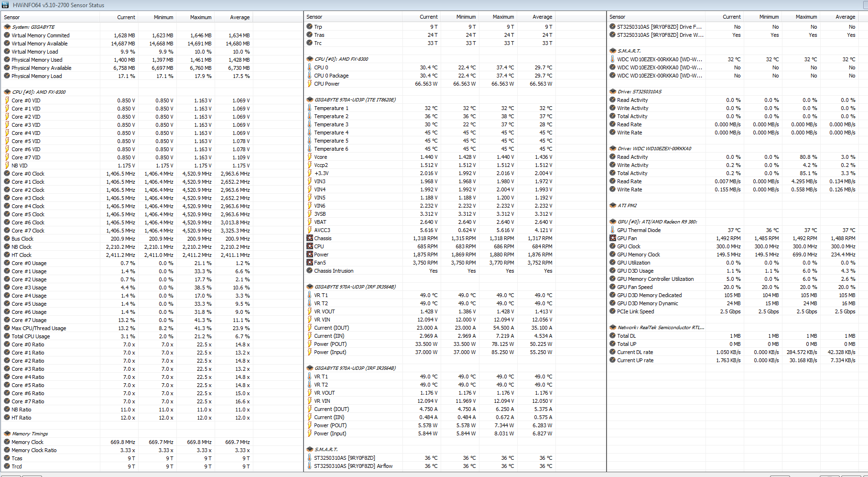
Task: Select the GPU [#0]: ATI/AMD Radeon R9 380 header
Action: coord(657,222)
